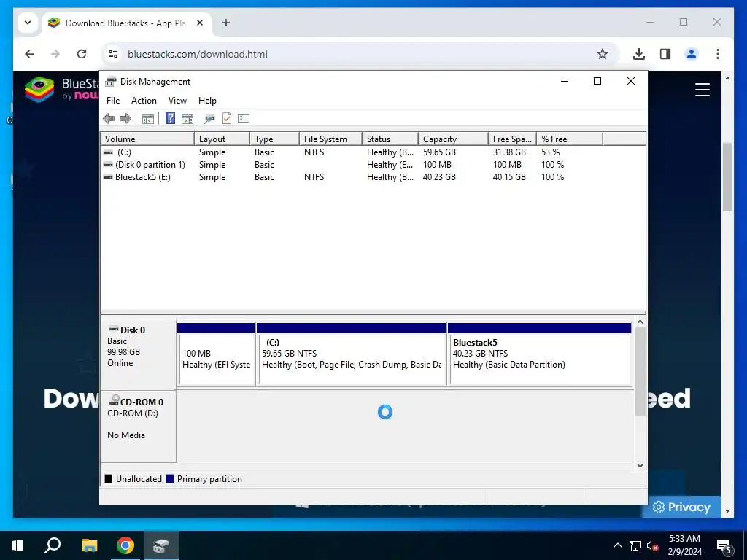This screenshot has width=747, height=560.
Task: Click the blue Primary partition legend swatch
Action: click(169, 479)
